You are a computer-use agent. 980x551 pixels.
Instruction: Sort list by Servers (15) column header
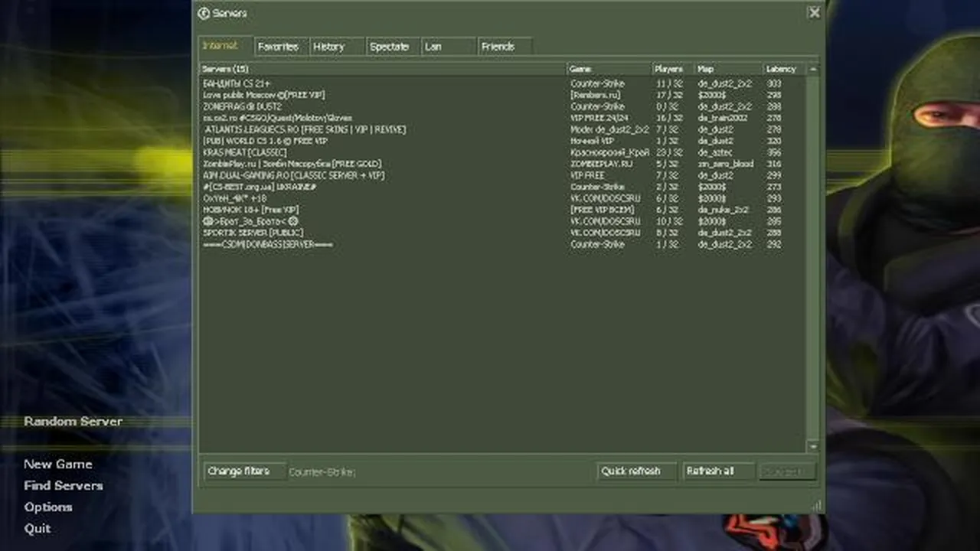pos(383,69)
